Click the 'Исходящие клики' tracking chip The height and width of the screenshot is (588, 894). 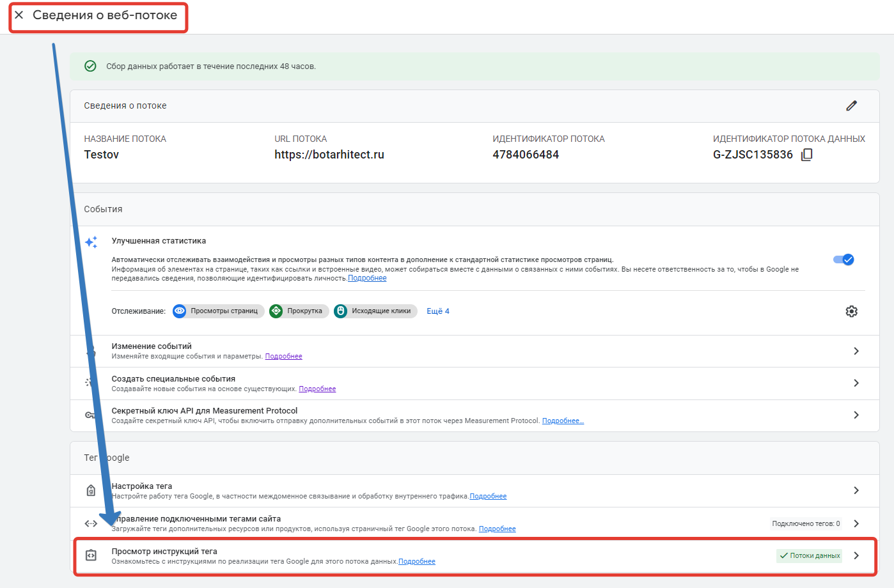(375, 311)
